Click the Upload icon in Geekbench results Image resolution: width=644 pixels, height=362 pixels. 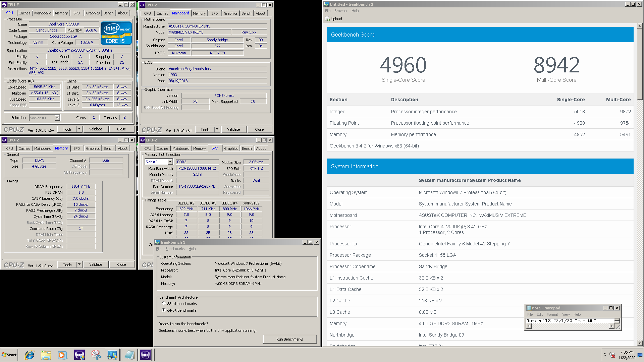tap(327, 19)
